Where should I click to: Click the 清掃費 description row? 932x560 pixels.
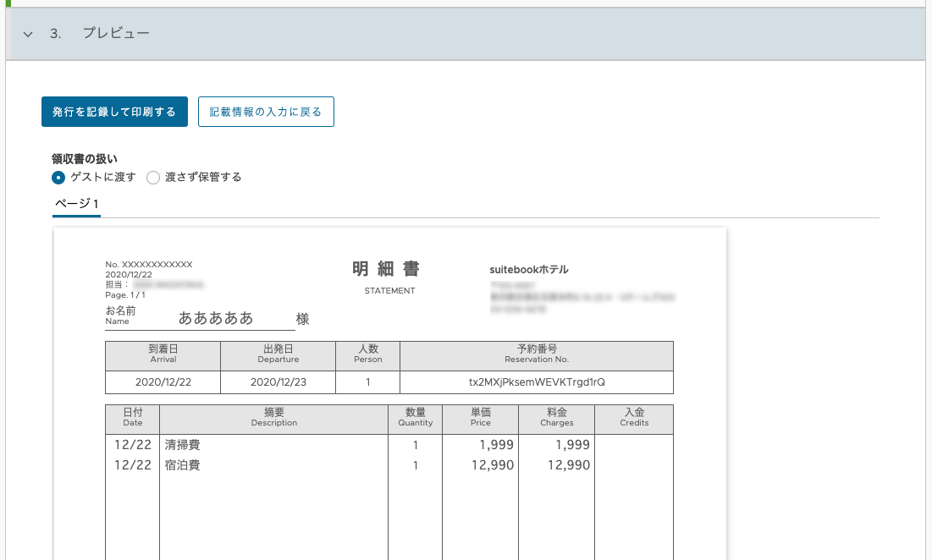coord(274,445)
